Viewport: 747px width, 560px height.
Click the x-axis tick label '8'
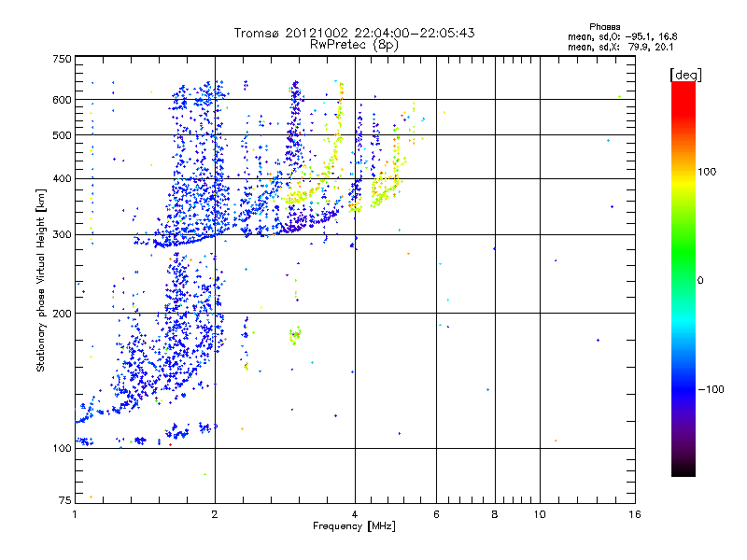pyautogui.click(x=495, y=514)
